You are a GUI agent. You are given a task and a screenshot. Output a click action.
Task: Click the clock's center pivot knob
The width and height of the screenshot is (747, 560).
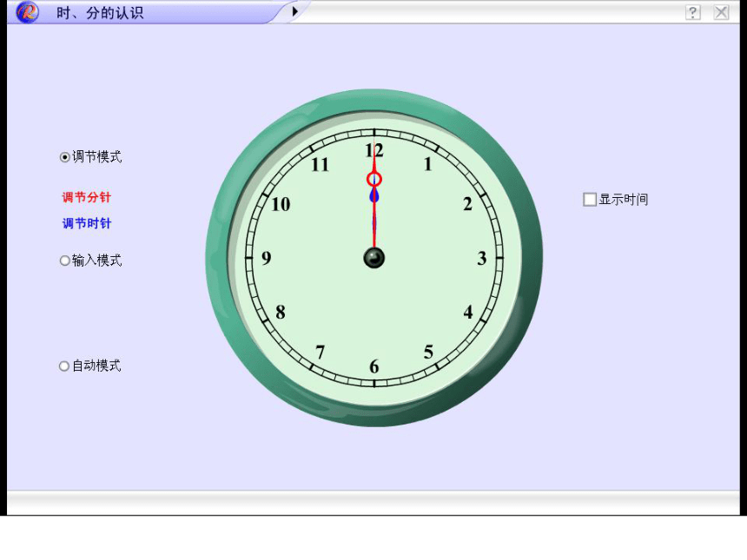pyautogui.click(x=374, y=258)
